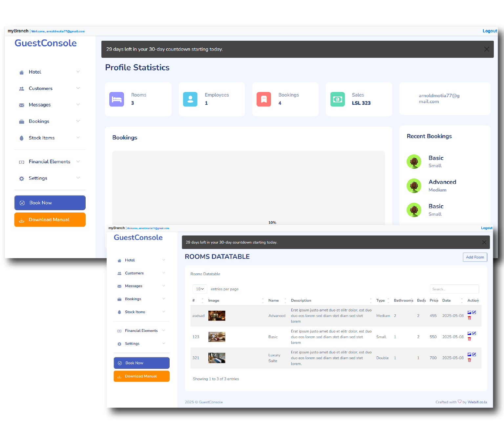Open the image icon for Luxury Suite room
The width and height of the screenshot is (504, 425).
(x=469, y=354)
